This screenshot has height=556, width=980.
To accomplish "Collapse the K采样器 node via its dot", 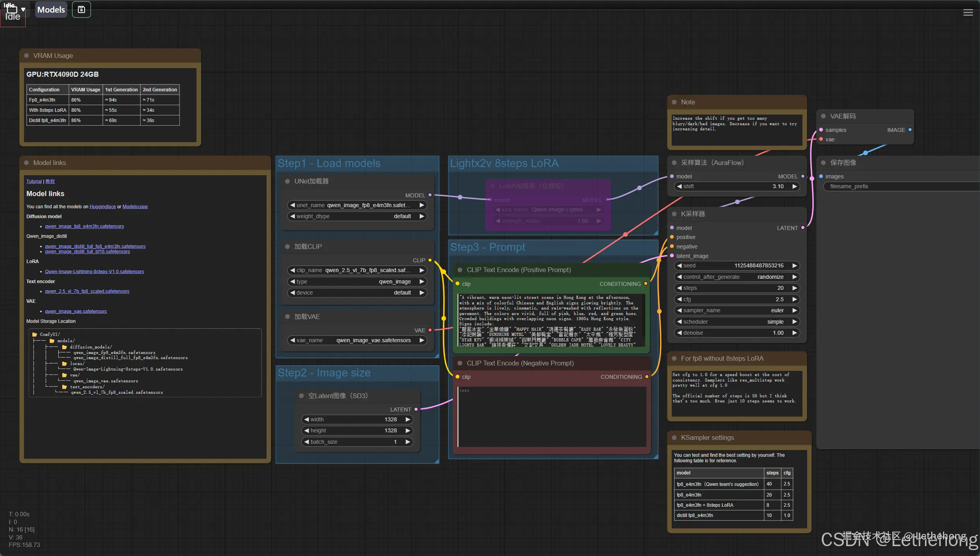I will pyautogui.click(x=674, y=214).
